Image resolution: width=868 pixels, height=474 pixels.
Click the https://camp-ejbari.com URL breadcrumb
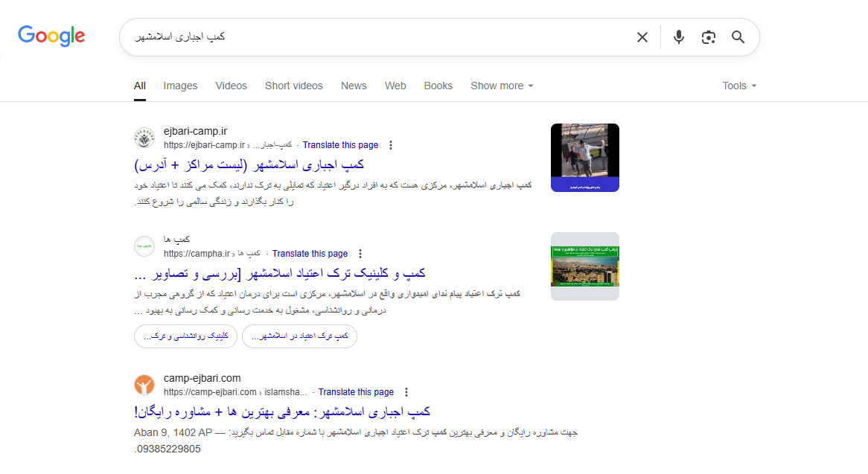(x=235, y=392)
